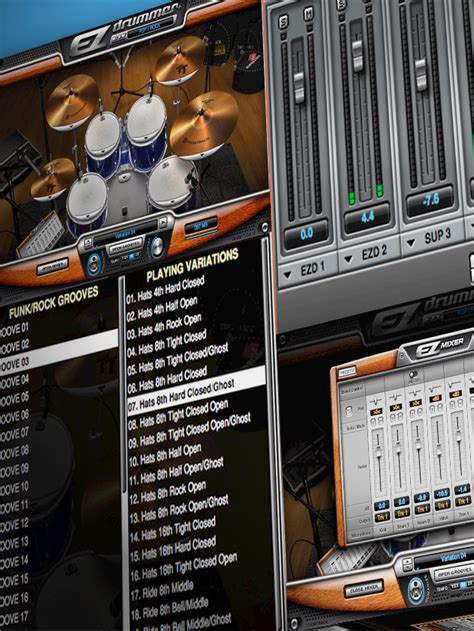
Task: Click the Open Mixer button on the wooden panel
Action: (53, 266)
